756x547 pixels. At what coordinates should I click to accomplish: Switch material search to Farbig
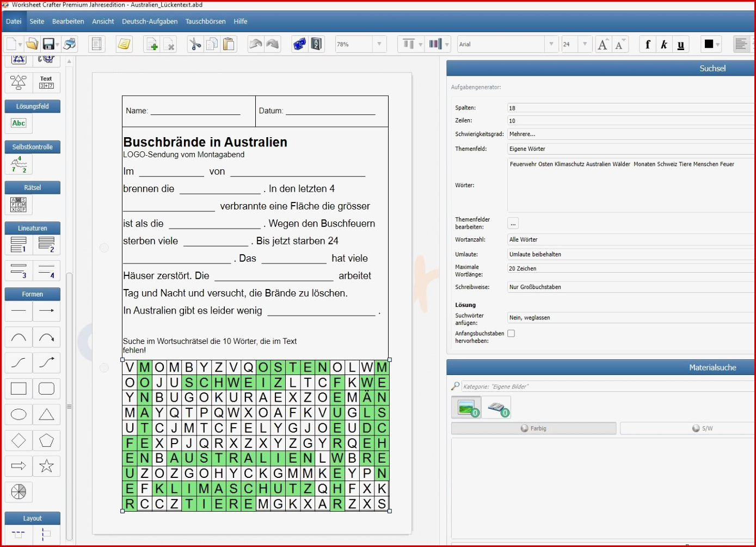pyautogui.click(x=533, y=428)
